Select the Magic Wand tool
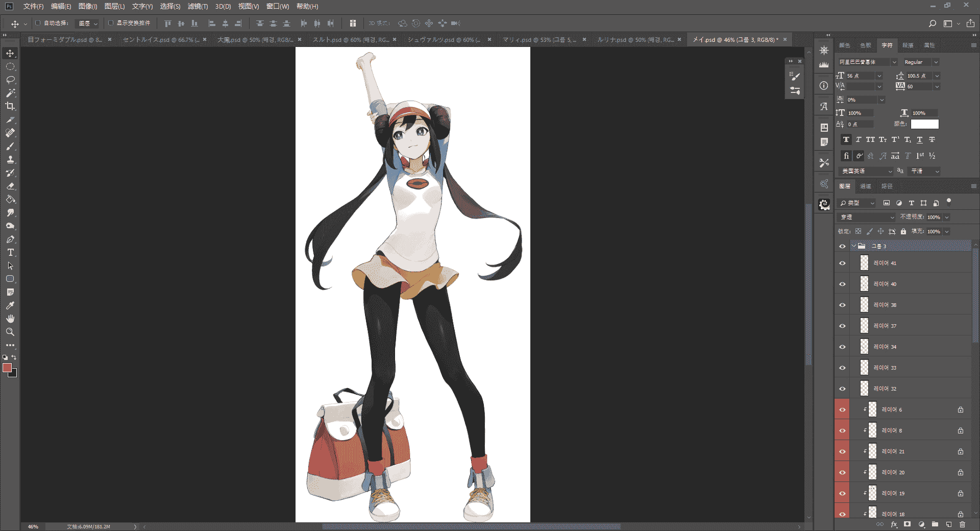 (x=10, y=93)
